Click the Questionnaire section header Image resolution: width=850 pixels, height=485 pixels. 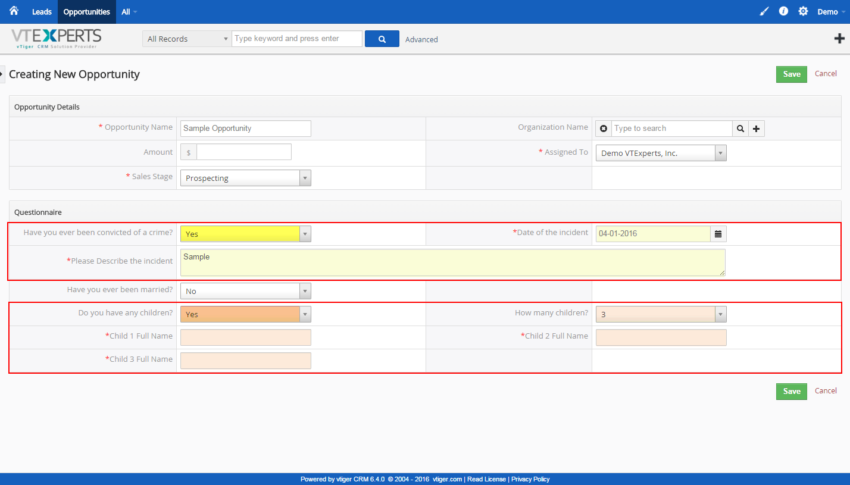click(x=38, y=212)
